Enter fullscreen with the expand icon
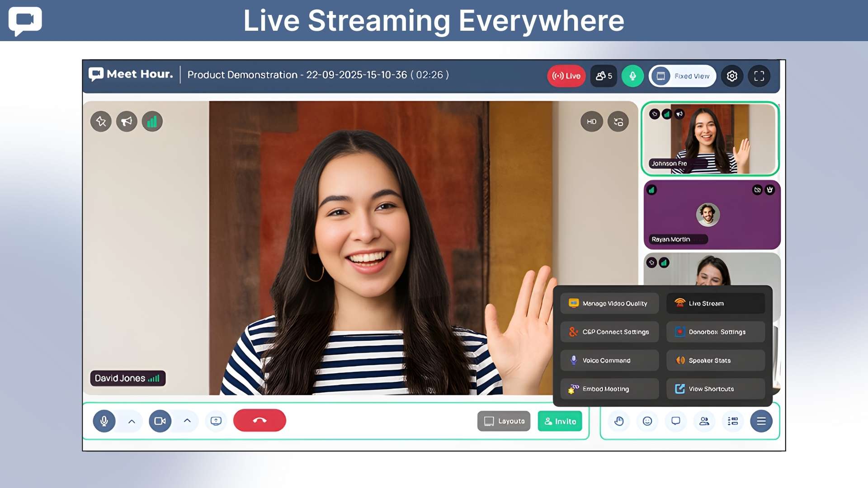The width and height of the screenshot is (868, 488). (759, 76)
